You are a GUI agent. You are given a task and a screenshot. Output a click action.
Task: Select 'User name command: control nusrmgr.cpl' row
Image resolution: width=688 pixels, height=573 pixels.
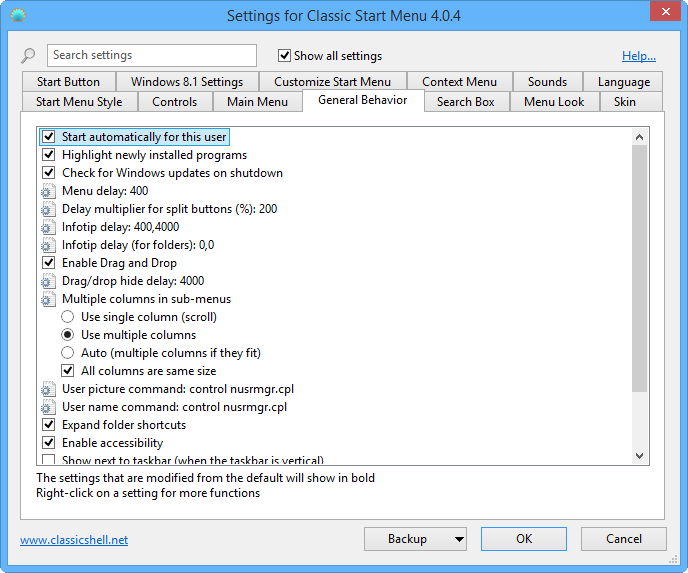(175, 407)
